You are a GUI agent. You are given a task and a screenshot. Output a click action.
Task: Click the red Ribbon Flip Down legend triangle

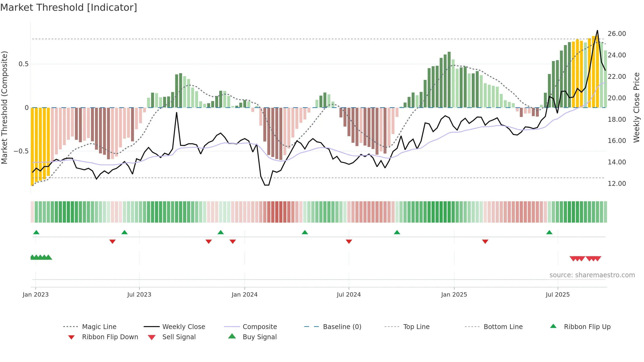pyautogui.click(x=71, y=337)
